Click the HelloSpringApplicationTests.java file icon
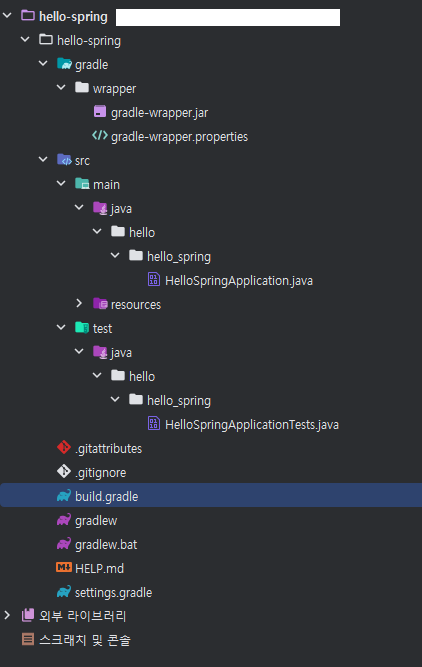422x667 pixels. pos(154,423)
